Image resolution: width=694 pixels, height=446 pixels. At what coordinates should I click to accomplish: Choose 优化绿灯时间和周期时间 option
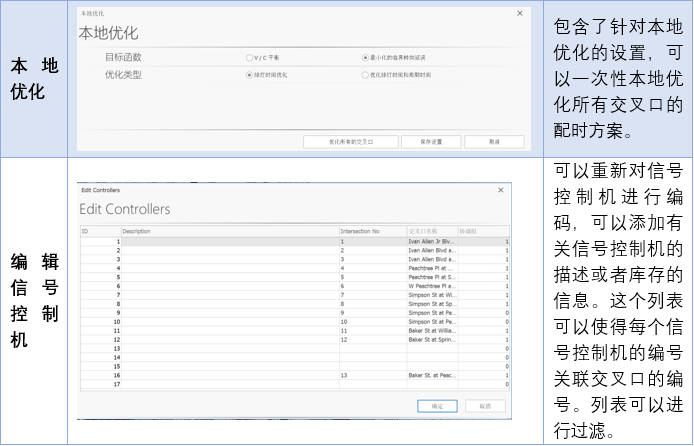point(364,75)
